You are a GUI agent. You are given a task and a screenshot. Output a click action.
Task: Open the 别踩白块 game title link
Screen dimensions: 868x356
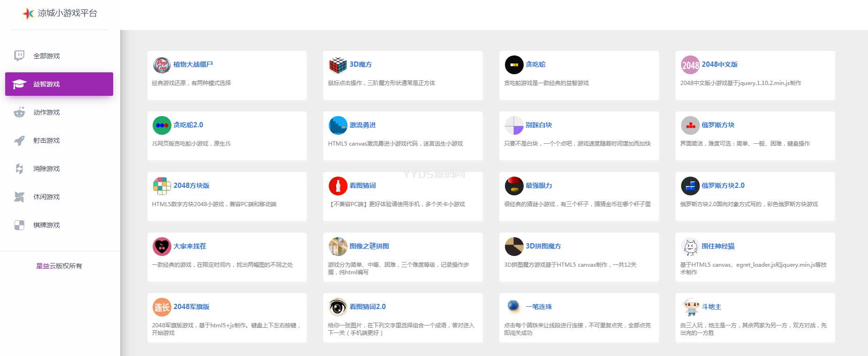click(538, 125)
